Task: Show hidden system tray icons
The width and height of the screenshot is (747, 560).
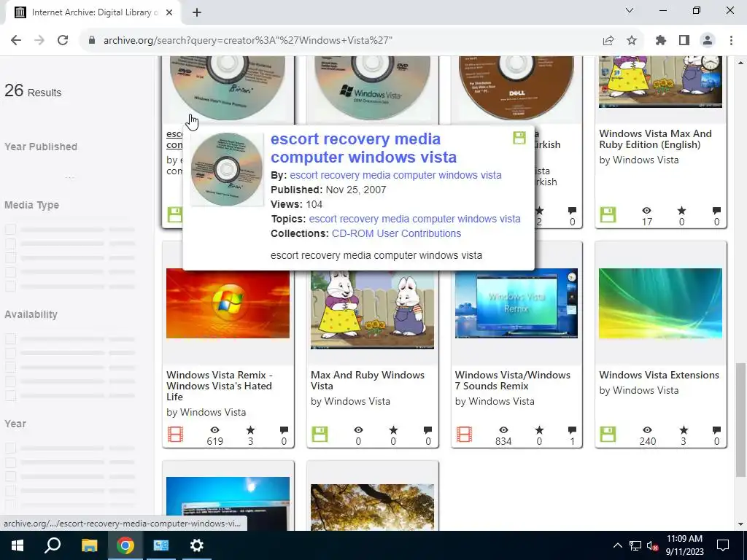Action: point(617,545)
